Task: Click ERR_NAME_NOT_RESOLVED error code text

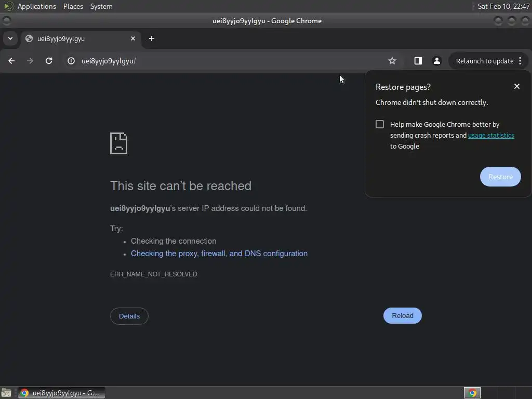Action: pos(153,274)
